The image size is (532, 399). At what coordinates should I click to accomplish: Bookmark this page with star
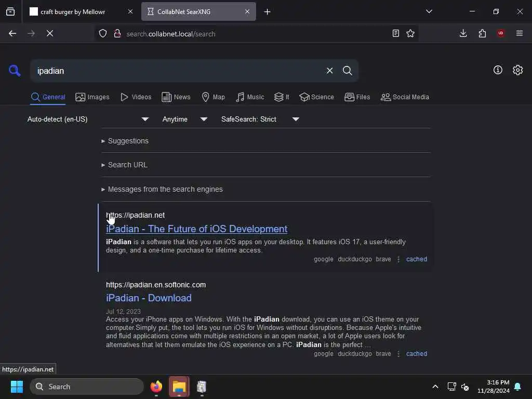(x=410, y=33)
